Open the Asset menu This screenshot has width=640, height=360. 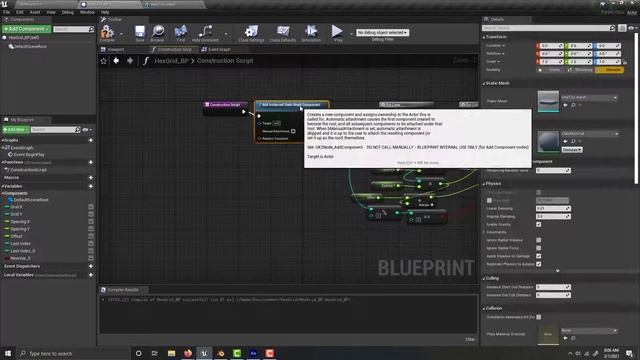tap(35, 12)
